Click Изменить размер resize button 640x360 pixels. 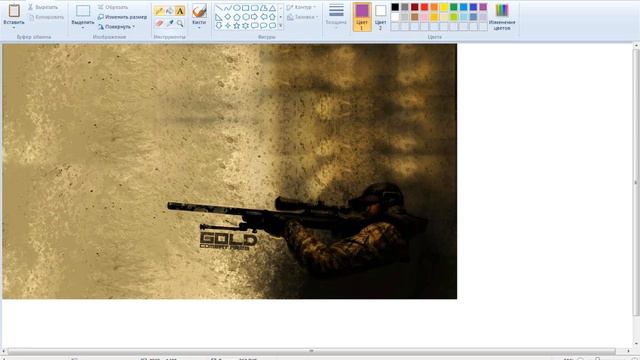(x=122, y=17)
